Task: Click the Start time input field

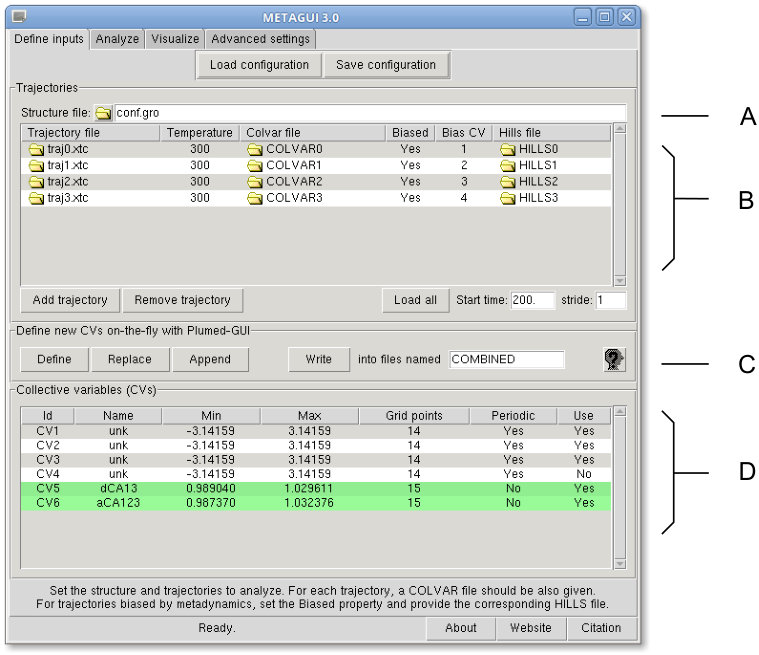Action: (532, 300)
